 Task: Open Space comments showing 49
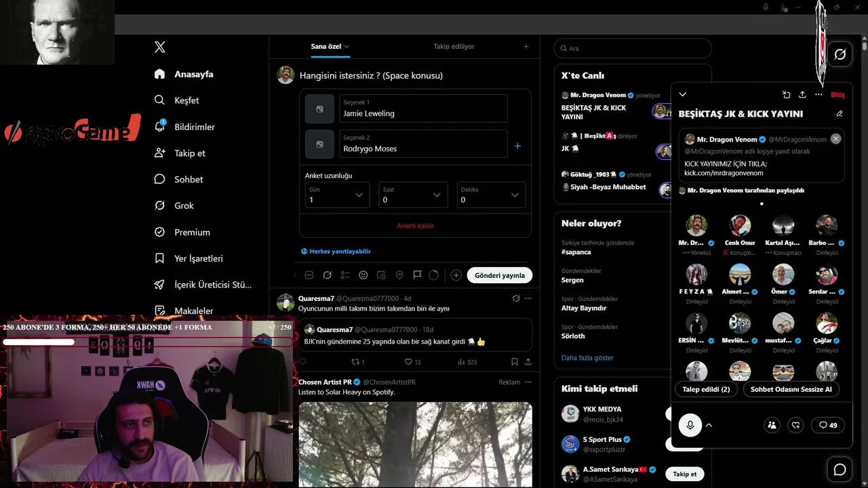828,426
